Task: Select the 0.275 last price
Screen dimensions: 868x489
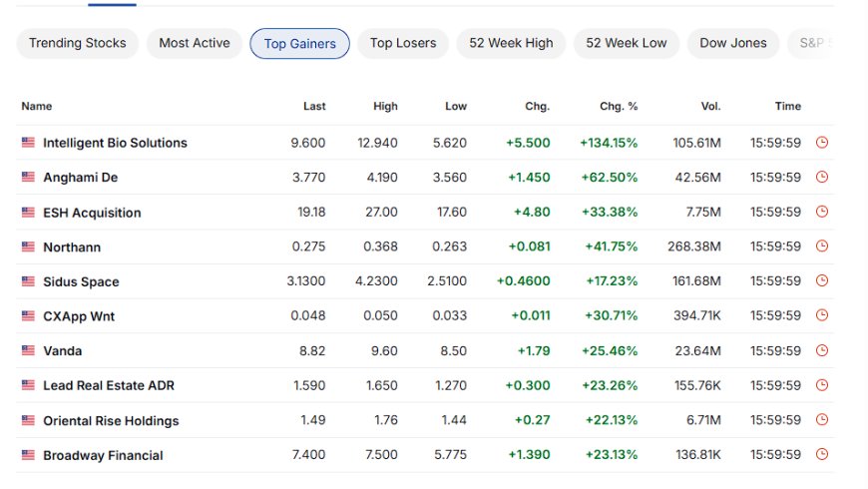Action: point(309,246)
